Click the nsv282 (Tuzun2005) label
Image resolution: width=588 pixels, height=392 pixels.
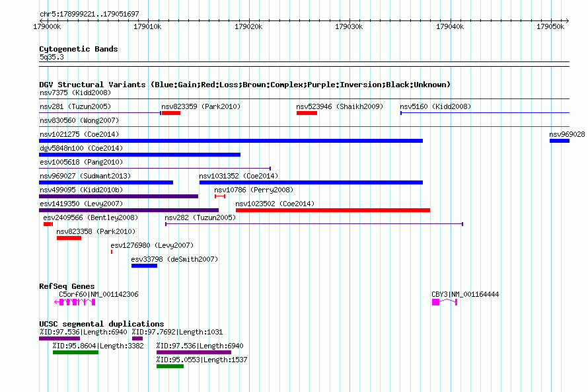point(200,217)
